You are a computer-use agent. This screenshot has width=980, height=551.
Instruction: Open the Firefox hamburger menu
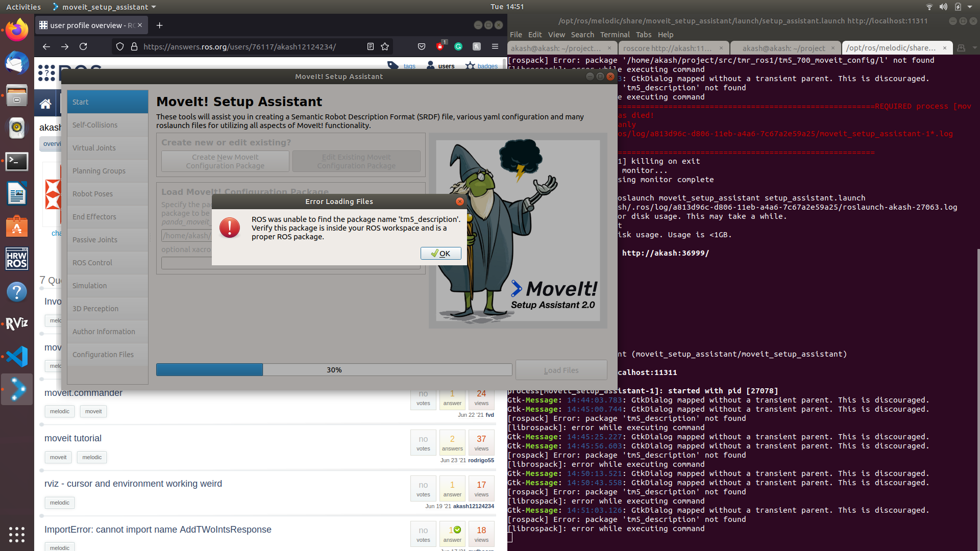pyautogui.click(x=495, y=46)
